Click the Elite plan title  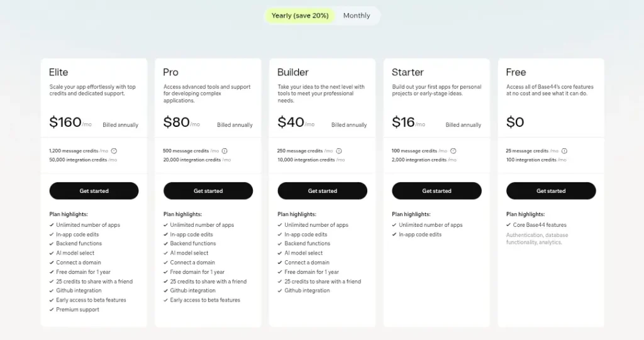(x=58, y=72)
